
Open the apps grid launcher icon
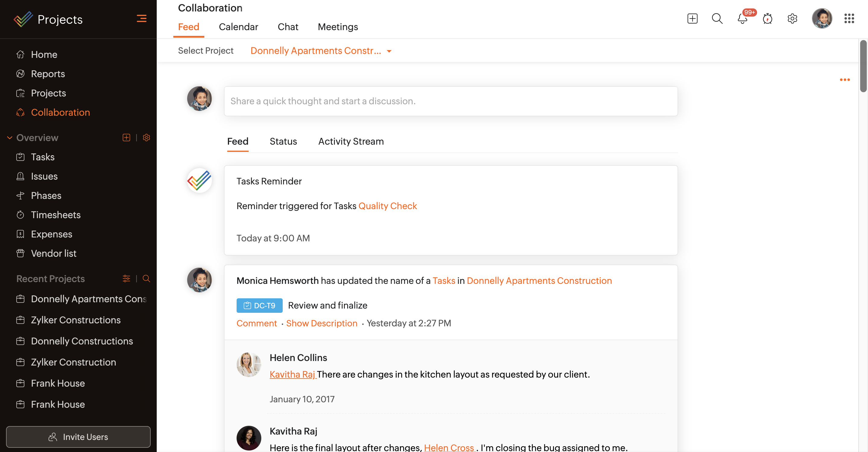pyautogui.click(x=849, y=18)
